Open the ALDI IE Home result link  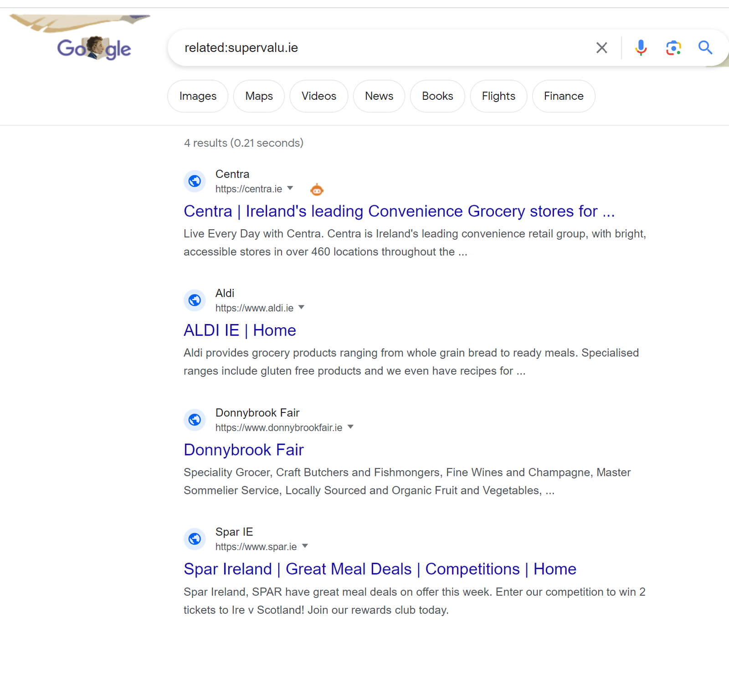240,330
